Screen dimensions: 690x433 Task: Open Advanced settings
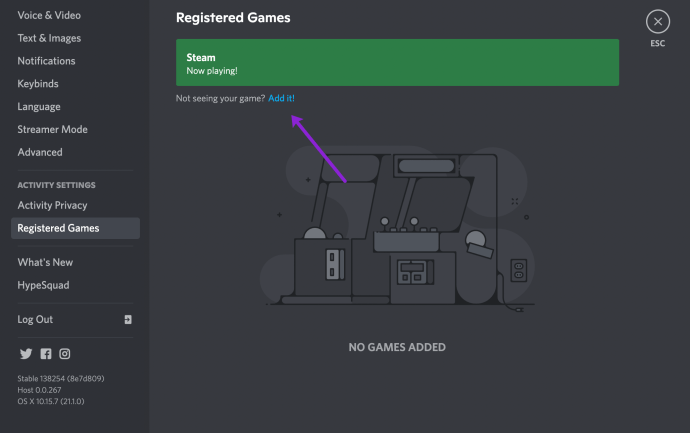[x=40, y=153]
